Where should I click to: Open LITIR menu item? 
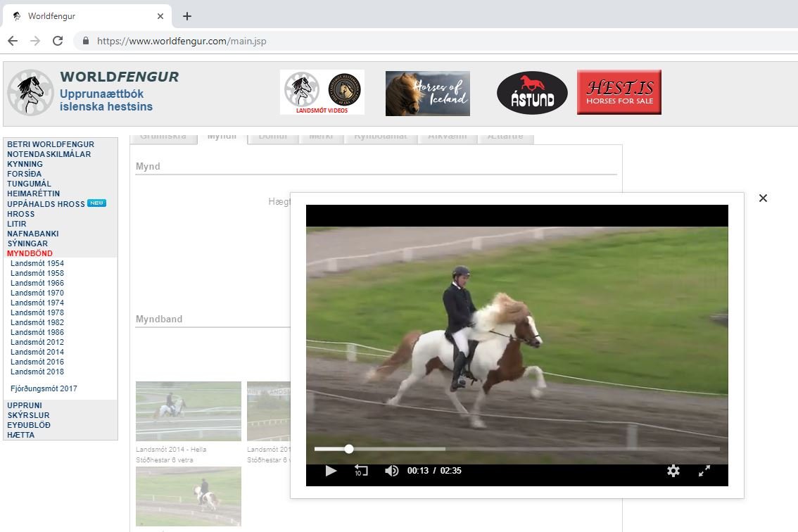[x=17, y=224]
